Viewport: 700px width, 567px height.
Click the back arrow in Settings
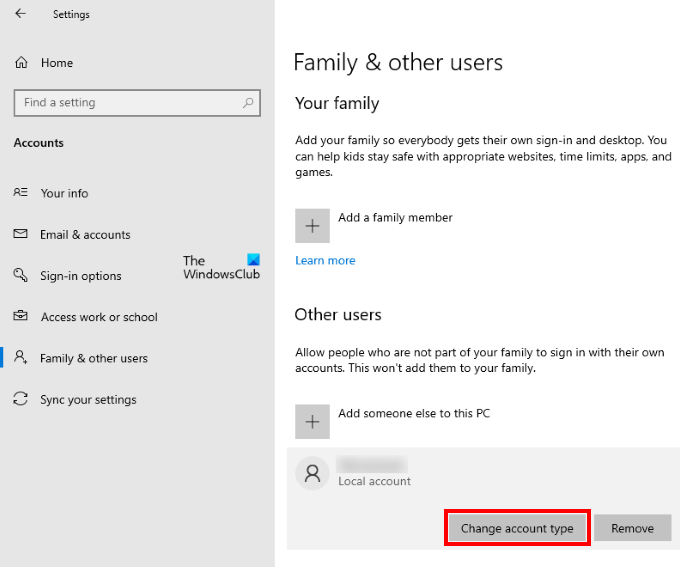click(x=21, y=14)
